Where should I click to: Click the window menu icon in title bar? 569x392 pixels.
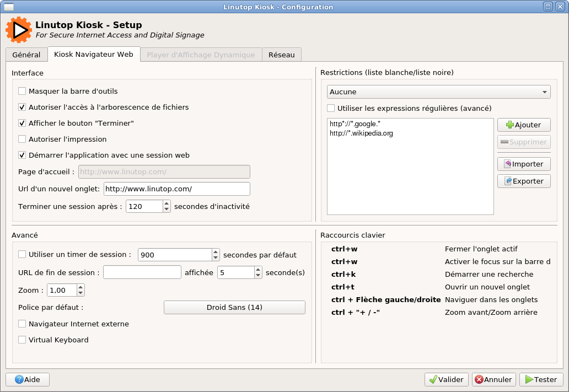pyautogui.click(x=9, y=7)
